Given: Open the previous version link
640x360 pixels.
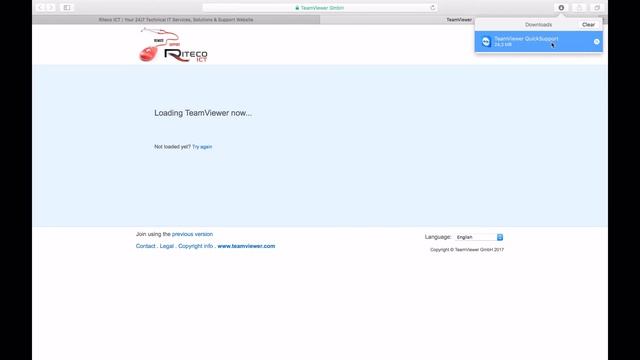Looking at the screenshot, I should pyautogui.click(x=192, y=234).
